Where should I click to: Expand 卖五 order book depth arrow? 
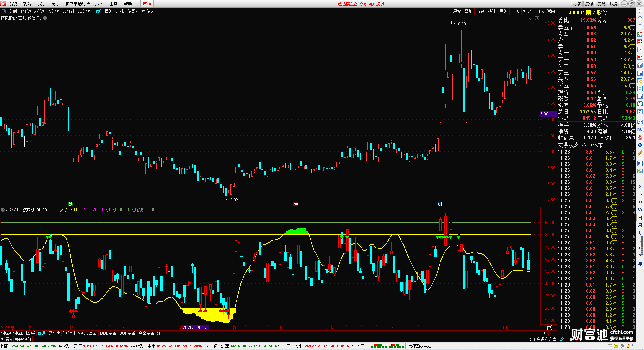pyautogui.click(x=572, y=27)
